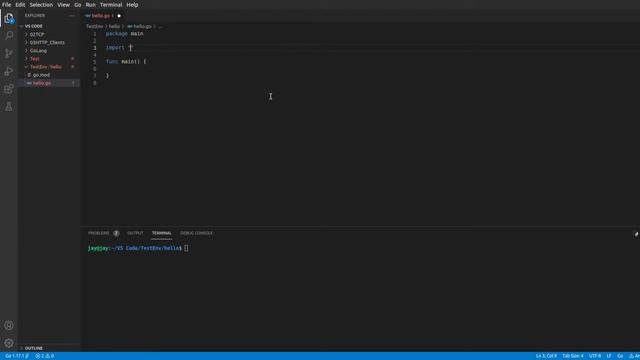
Task: Expand the Test folder
Action: point(49,59)
